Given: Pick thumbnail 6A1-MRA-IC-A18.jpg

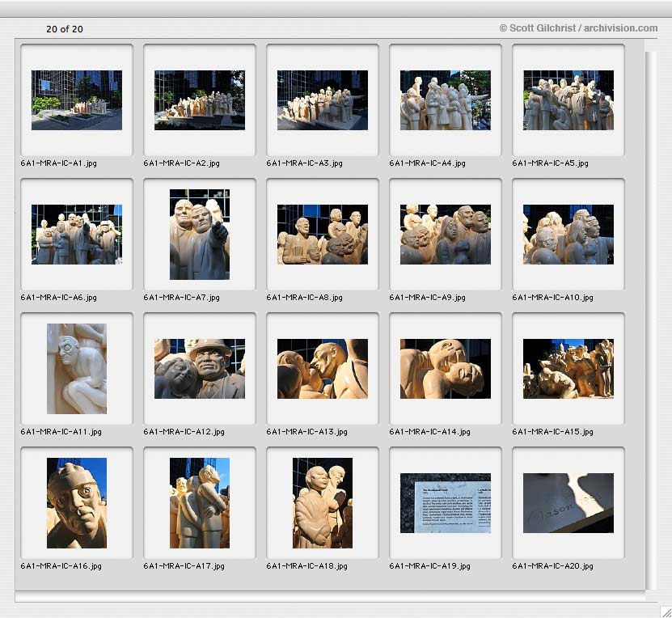Looking at the screenshot, I should pyautogui.click(x=323, y=503).
